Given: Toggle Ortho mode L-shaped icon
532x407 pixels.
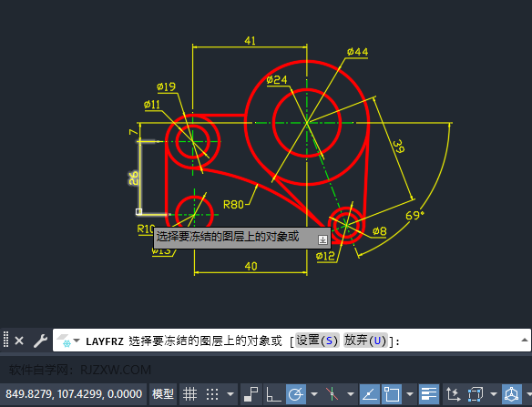Looking at the screenshot, I should coord(273,394).
